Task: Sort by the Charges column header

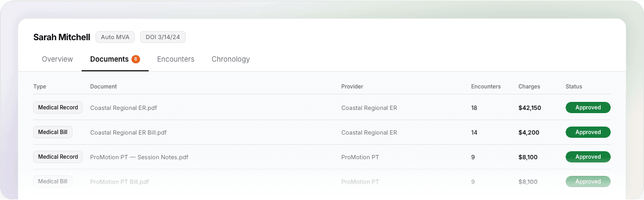Action: click(x=529, y=86)
